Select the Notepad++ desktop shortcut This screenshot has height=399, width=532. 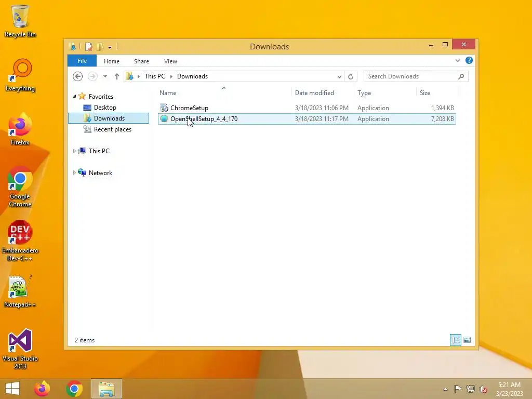click(20, 291)
